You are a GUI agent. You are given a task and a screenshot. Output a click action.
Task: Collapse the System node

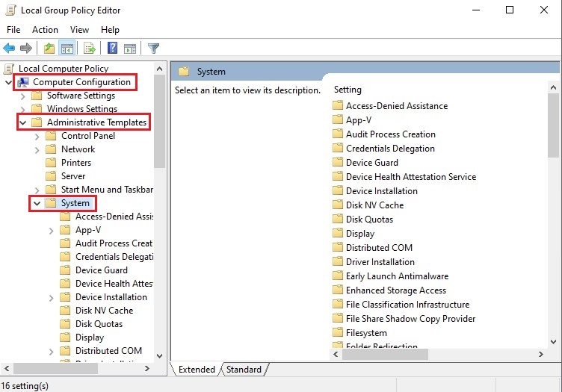pyautogui.click(x=37, y=203)
